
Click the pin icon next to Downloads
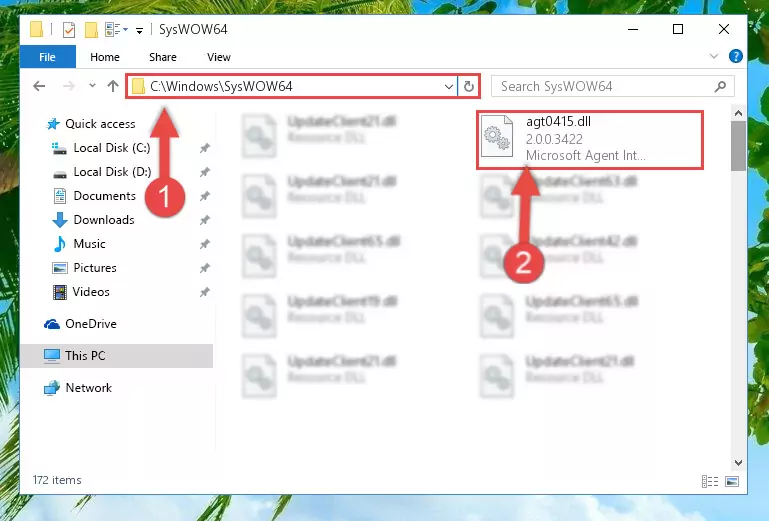coord(205,220)
